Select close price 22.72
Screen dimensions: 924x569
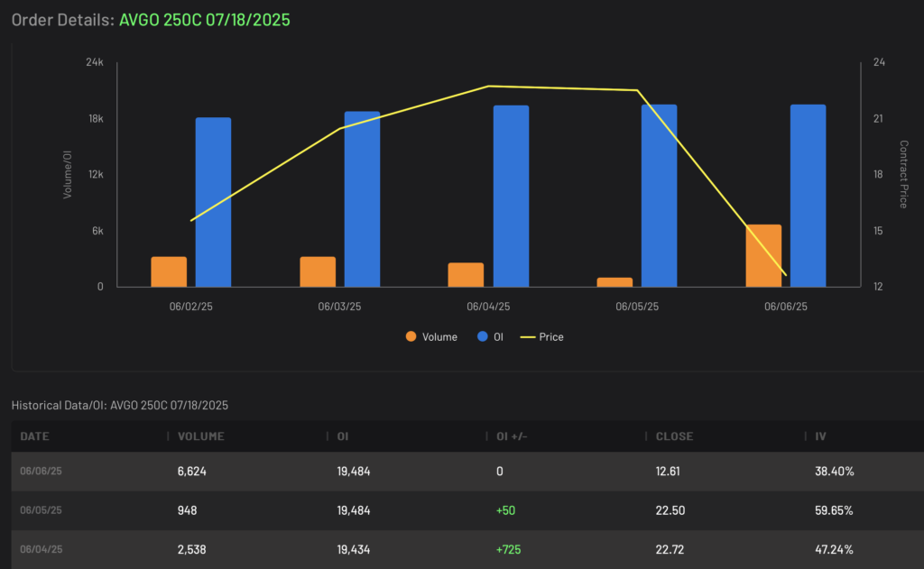[670, 549]
